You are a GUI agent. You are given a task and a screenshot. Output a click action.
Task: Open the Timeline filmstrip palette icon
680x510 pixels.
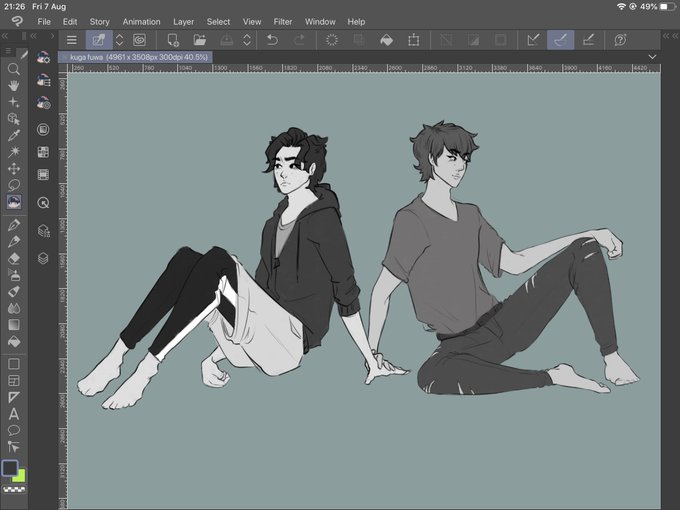43,175
